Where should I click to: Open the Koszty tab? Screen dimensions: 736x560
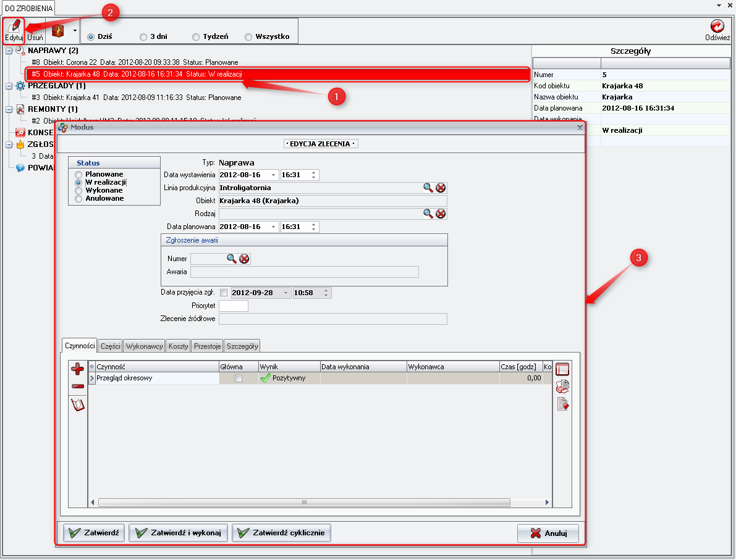[178, 346]
